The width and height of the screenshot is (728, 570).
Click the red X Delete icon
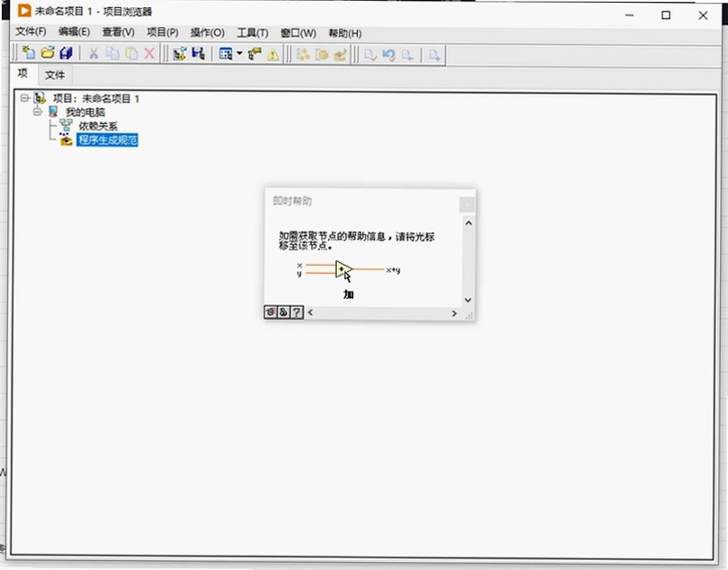[x=150, y=54]
